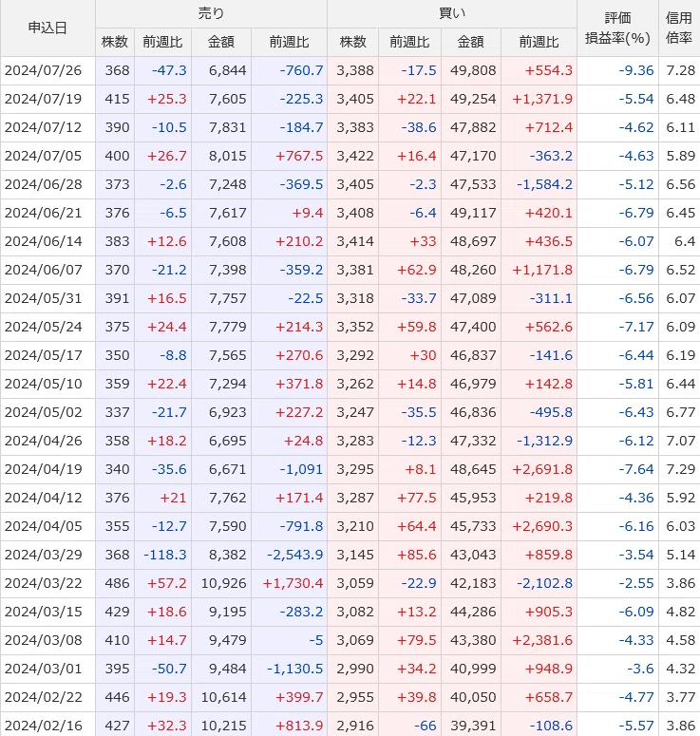
Task: Select the date cell 2024/02/22
Action: (x=47, y=697)
